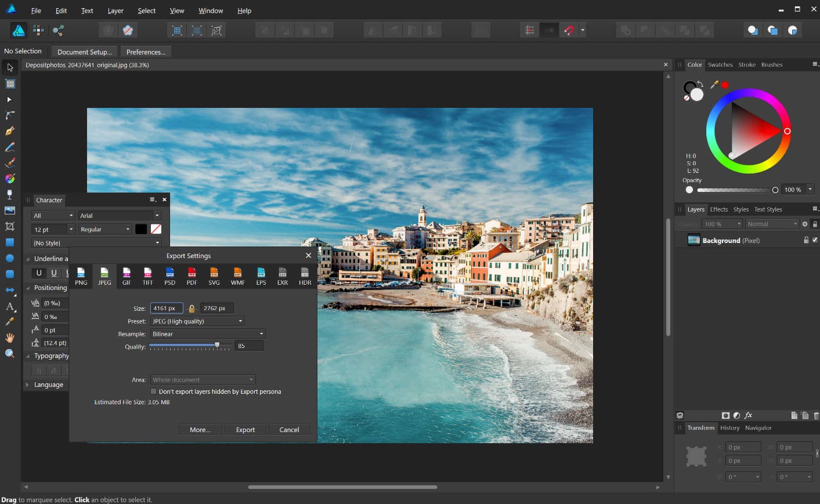This screenshot has height=504, width=820.
Task: Open the Layer menu
Action: point(115,10)
